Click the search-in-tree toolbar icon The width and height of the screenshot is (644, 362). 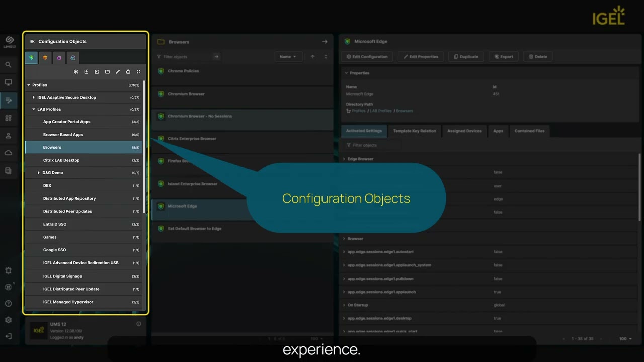point(76,72)
